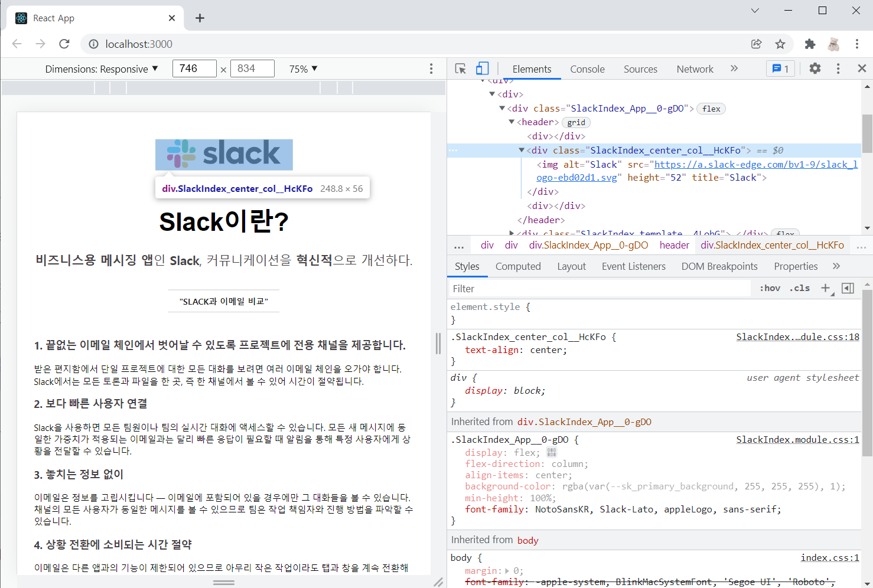Screen dimensions: 873x588
Task: Toggle the computed styles sidebar icon
Action: (848, 288)
